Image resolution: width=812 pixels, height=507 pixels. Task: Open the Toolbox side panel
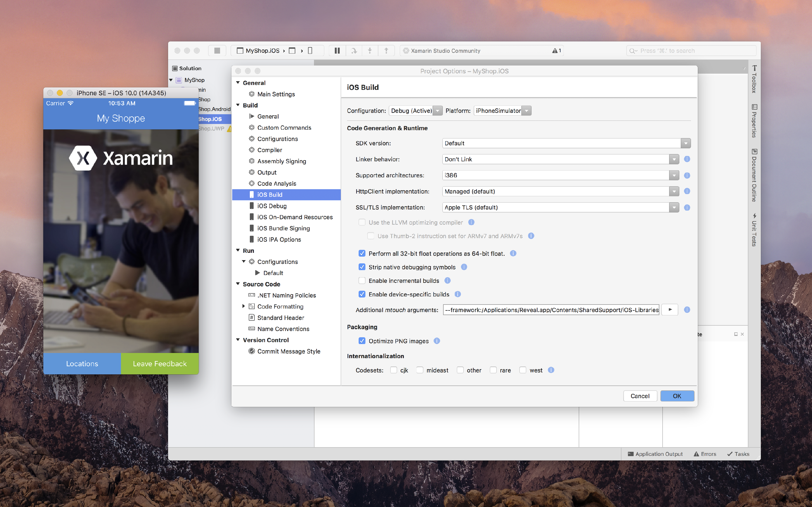point(754,79)
